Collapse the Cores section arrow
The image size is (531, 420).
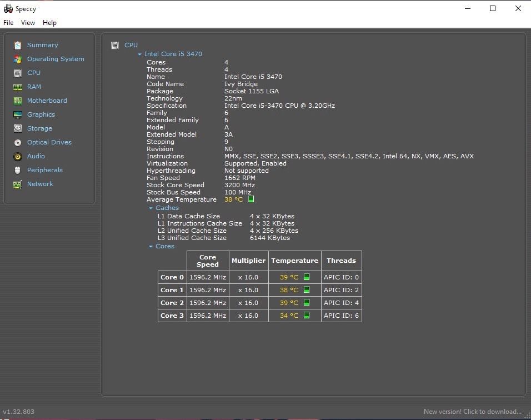pyautogui.click(x=151, y=246)
